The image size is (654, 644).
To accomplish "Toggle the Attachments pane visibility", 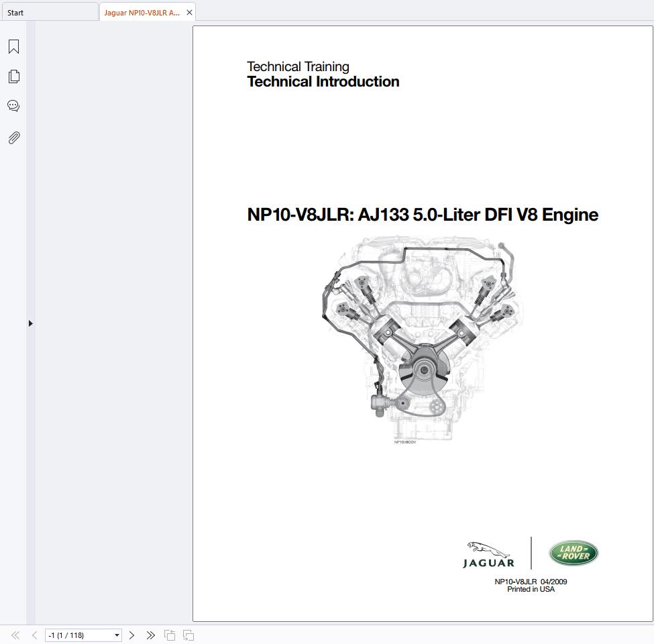I will [x=13, y=138].
